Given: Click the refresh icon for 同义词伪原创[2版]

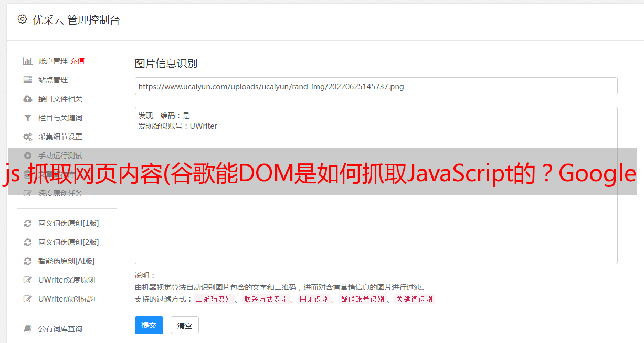Looking at the screenshot, I should click(28, 242).
